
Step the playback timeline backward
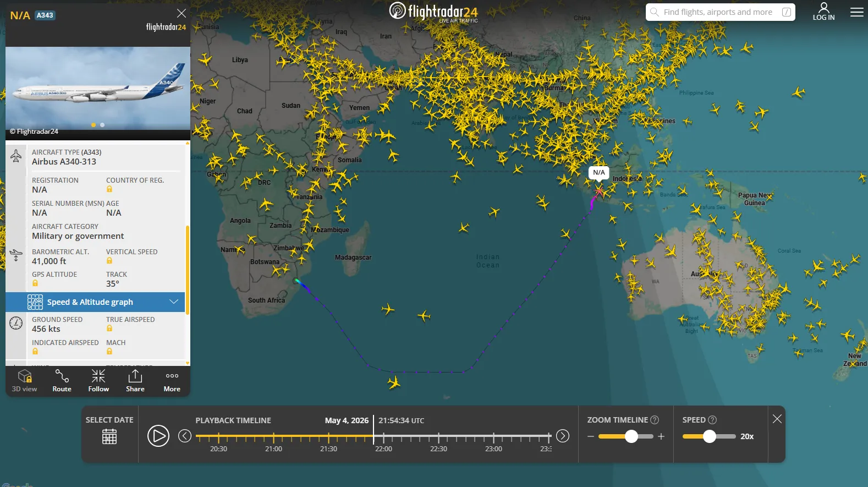[185, 436]
